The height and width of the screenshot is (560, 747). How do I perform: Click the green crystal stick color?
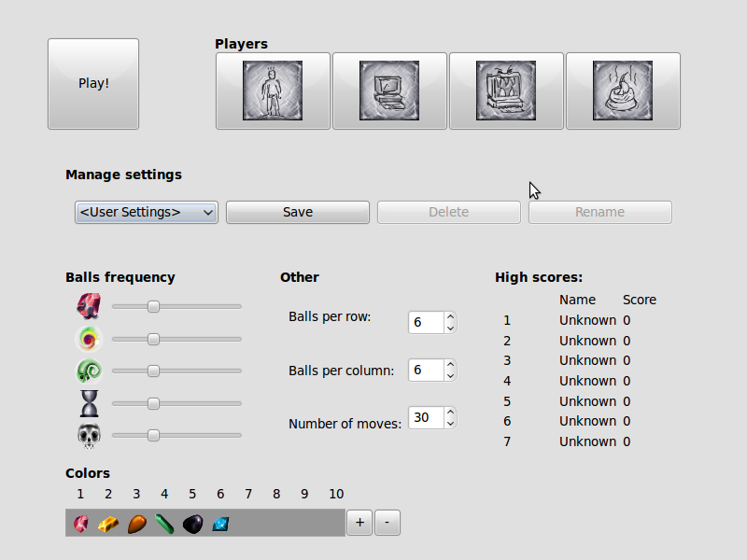point(164,524)
